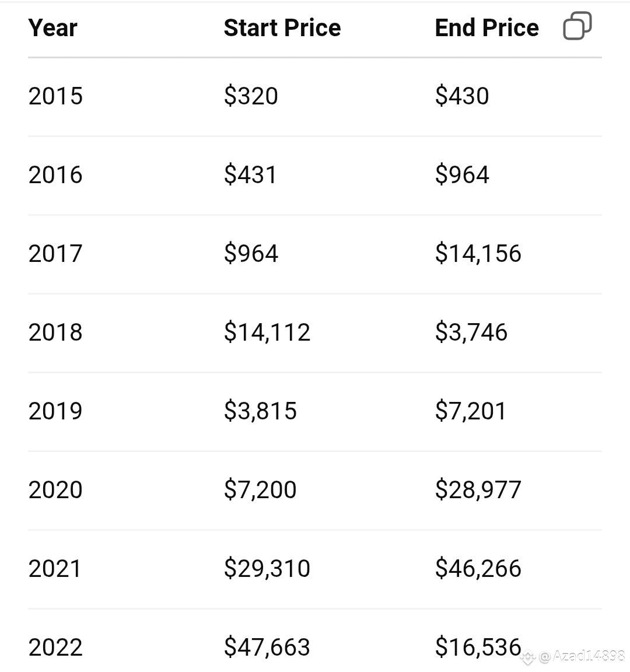Click the $964 end price for 2016
Image resolution: width=630 pixels, height=672 pixels.
coord(462,174)
